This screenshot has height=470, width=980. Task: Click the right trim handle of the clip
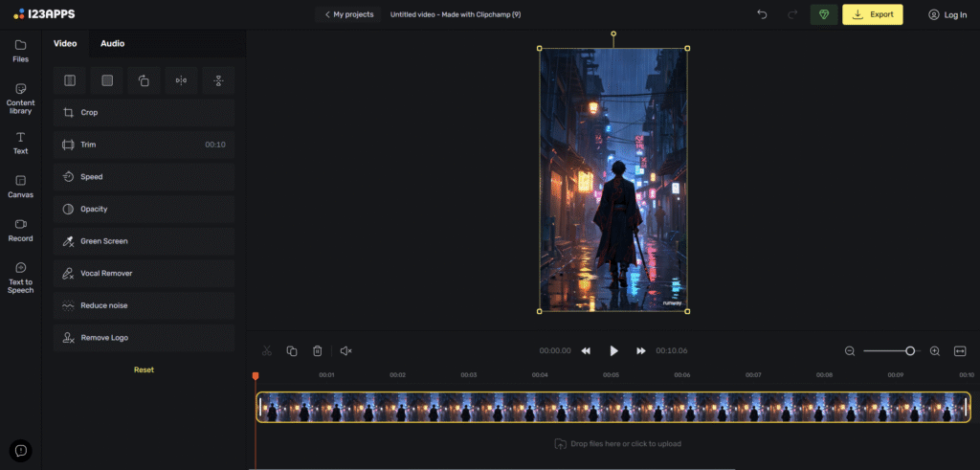pos(967,408)
